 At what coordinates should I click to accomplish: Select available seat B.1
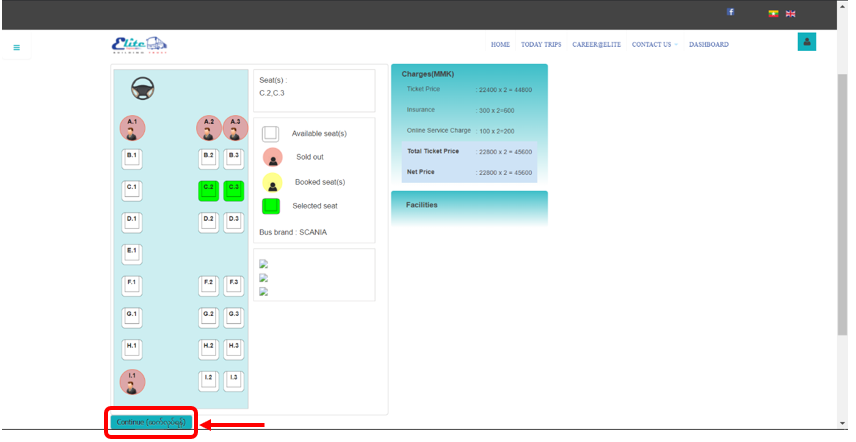click(132, 158)
